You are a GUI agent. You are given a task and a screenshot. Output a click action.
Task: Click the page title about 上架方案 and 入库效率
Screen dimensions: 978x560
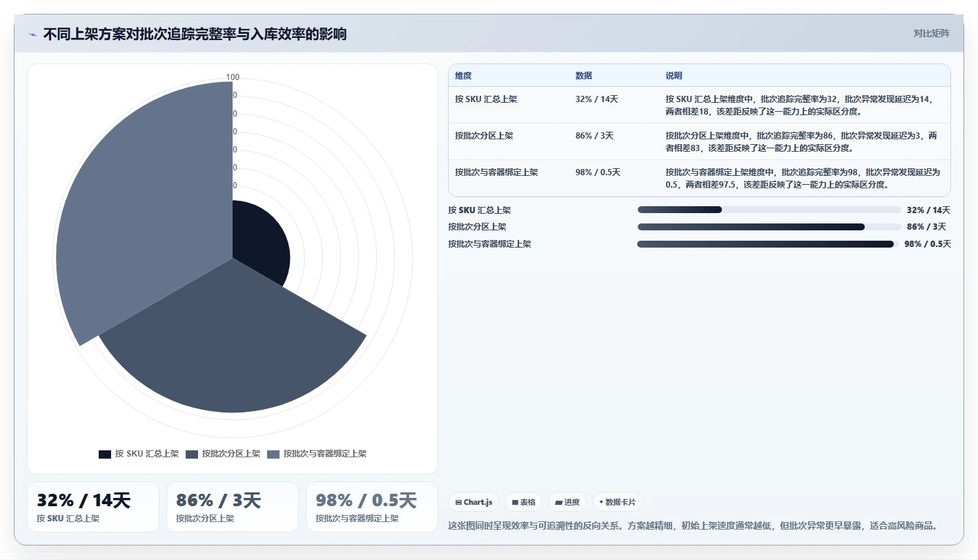click(195, 34)
